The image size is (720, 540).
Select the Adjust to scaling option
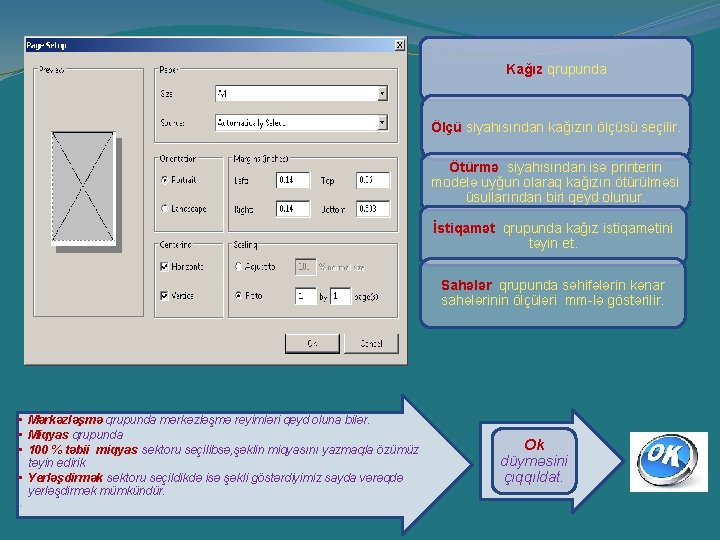[238, 266]
